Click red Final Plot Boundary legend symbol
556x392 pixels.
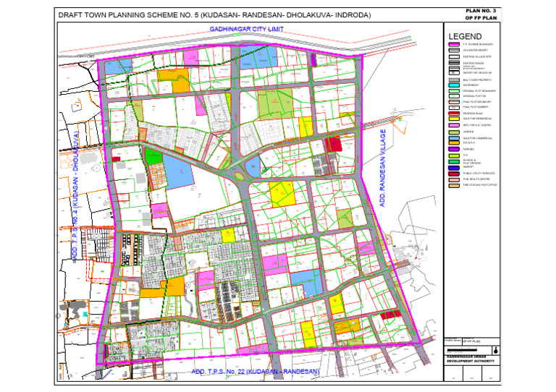454,102
